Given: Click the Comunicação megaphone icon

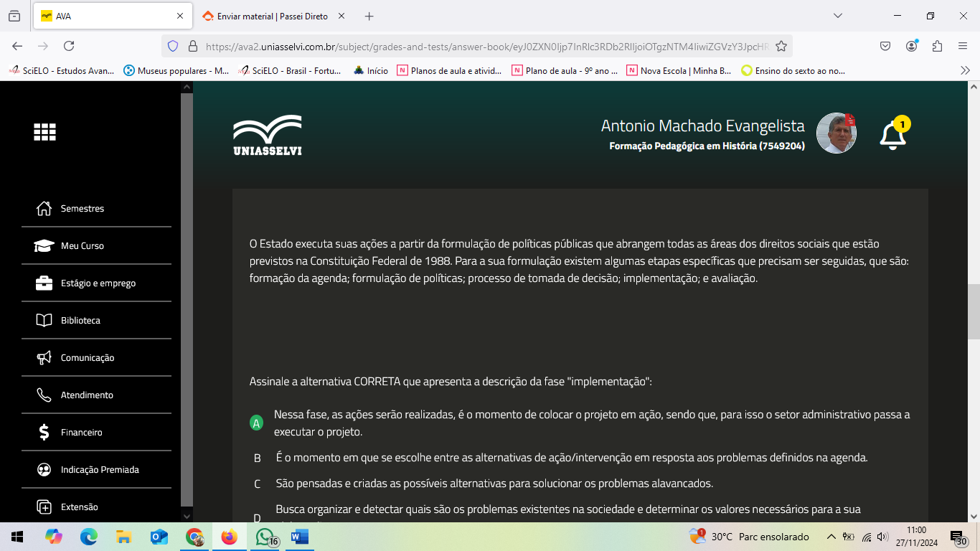Looking at the screenshot, I should pyautogui.click(x=44, y=358).
